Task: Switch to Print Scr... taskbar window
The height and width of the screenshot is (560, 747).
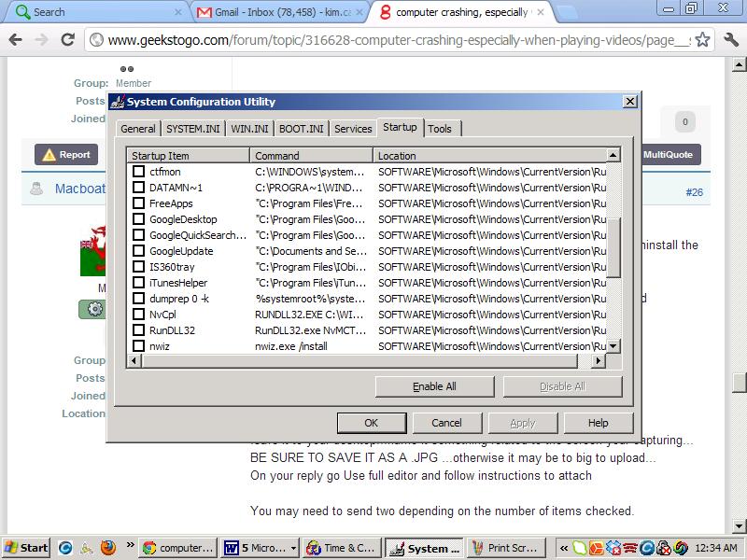Action: tap(505, 548)
